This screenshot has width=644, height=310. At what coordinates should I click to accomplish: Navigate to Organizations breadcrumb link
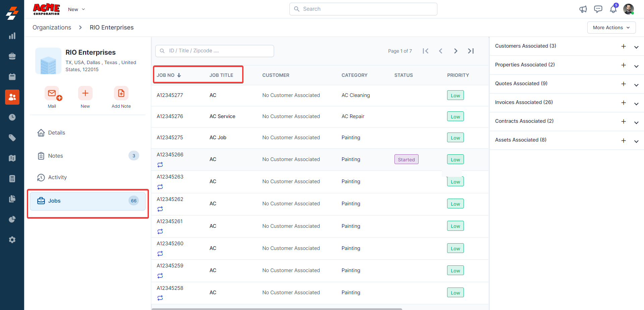[x=52, y=28]
